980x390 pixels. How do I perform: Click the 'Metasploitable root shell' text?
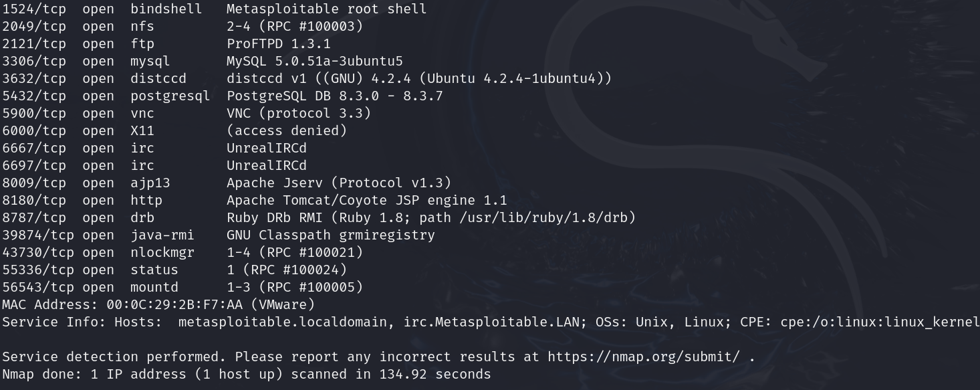(326, 9)
